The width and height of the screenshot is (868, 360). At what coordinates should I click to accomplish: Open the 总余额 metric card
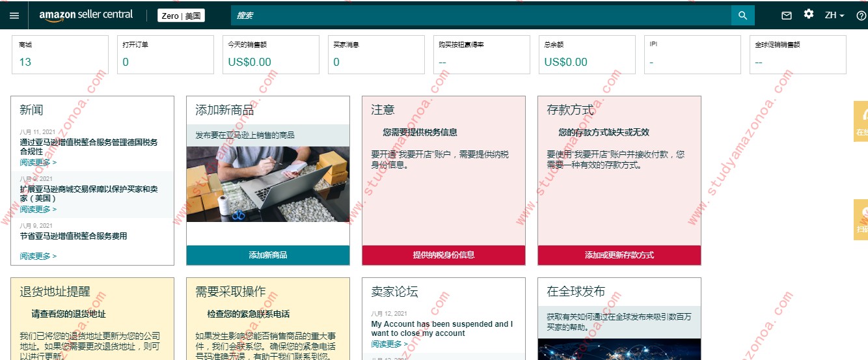click(x=587, y=54)
